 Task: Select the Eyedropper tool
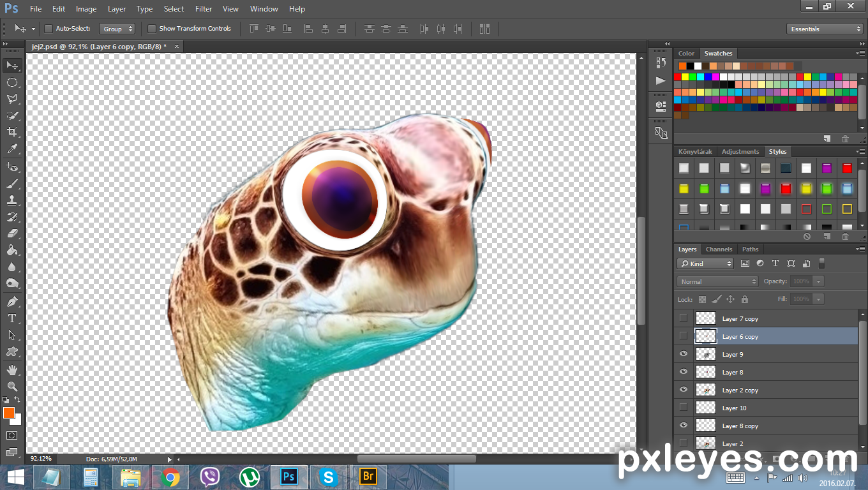(x=12, y=149)
